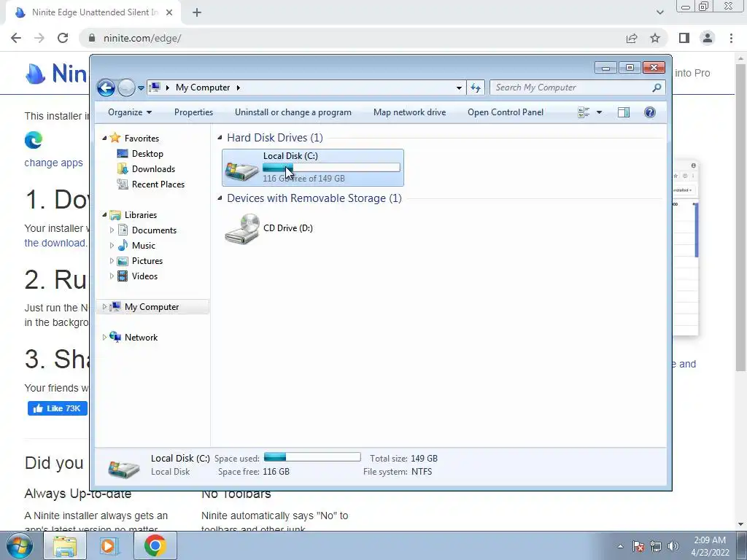747x560 pixels.
Task: Bookmark this page with the star icon
Action: (x=655, y=38)
